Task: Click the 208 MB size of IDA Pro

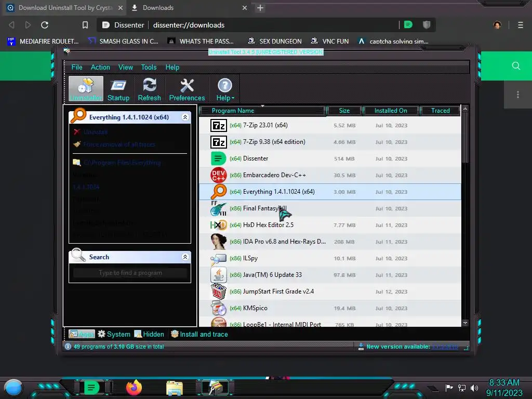Action: [x=344, y=242]
